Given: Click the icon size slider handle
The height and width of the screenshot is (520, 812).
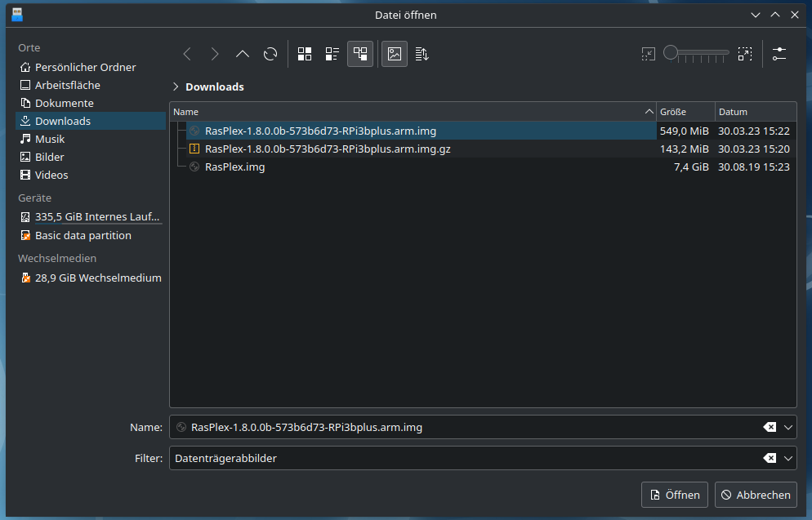Looking at the screenshot, I should tap(671, 52).
